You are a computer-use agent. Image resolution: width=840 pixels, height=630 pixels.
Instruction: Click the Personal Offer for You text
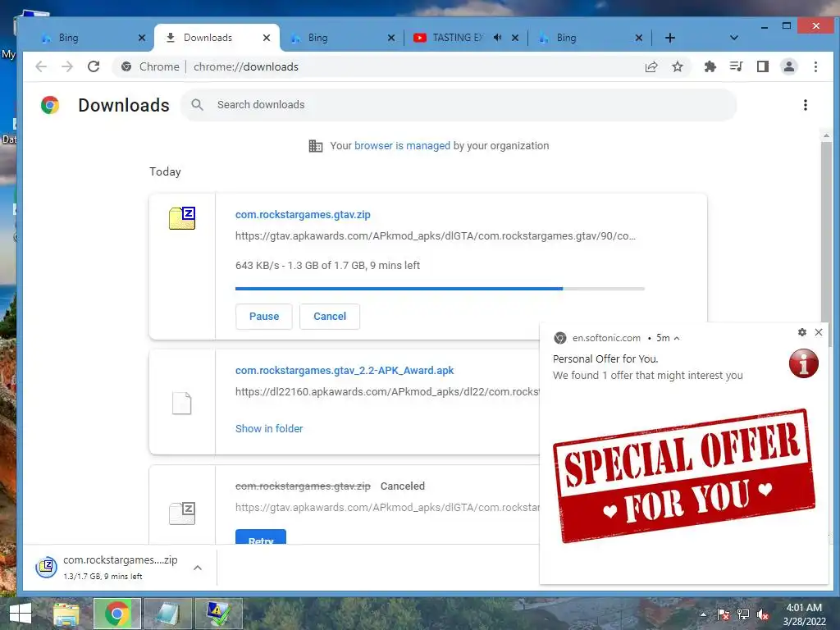[x=605, y=359]
